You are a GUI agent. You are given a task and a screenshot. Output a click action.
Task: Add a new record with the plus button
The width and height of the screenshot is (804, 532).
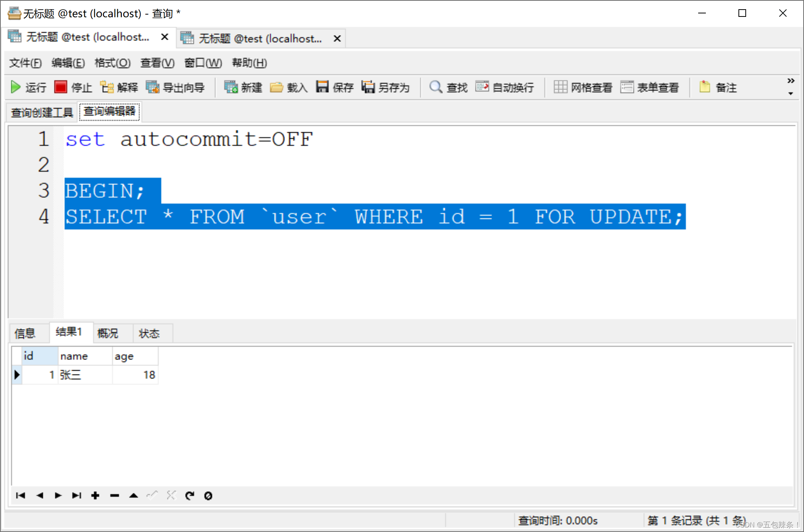coord(95,496)
